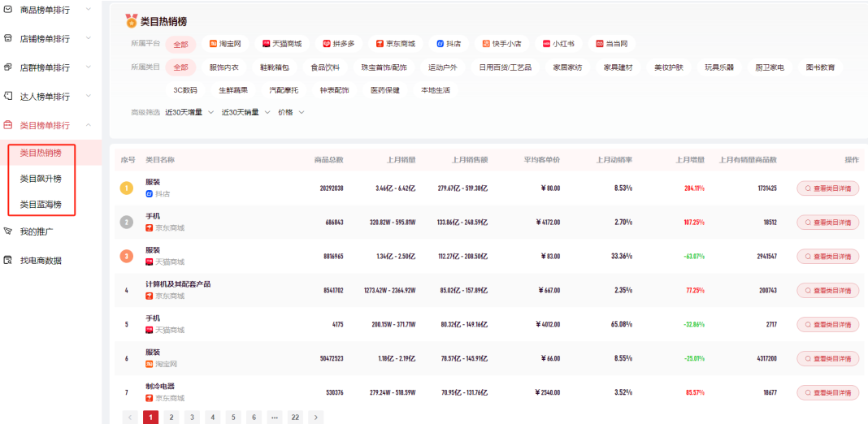Open 找电商数据 menu item
868x424 pixels.
(41, 260)
